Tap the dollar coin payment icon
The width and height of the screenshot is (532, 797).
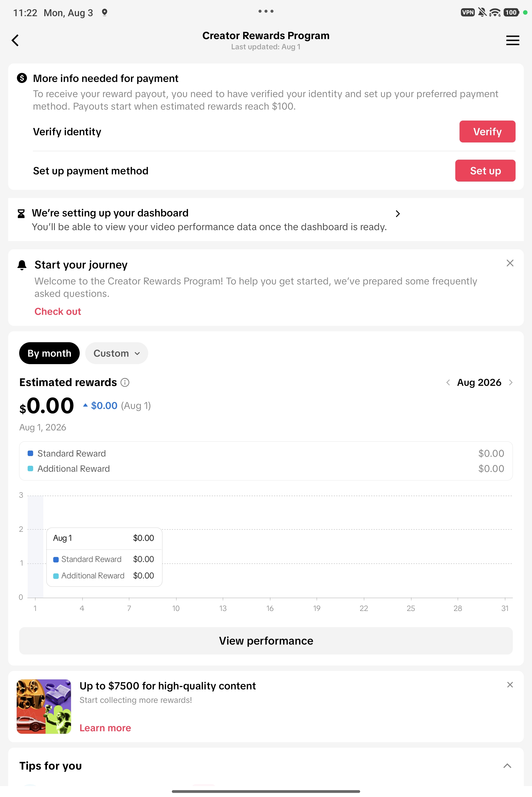click(x=22, y=78)
